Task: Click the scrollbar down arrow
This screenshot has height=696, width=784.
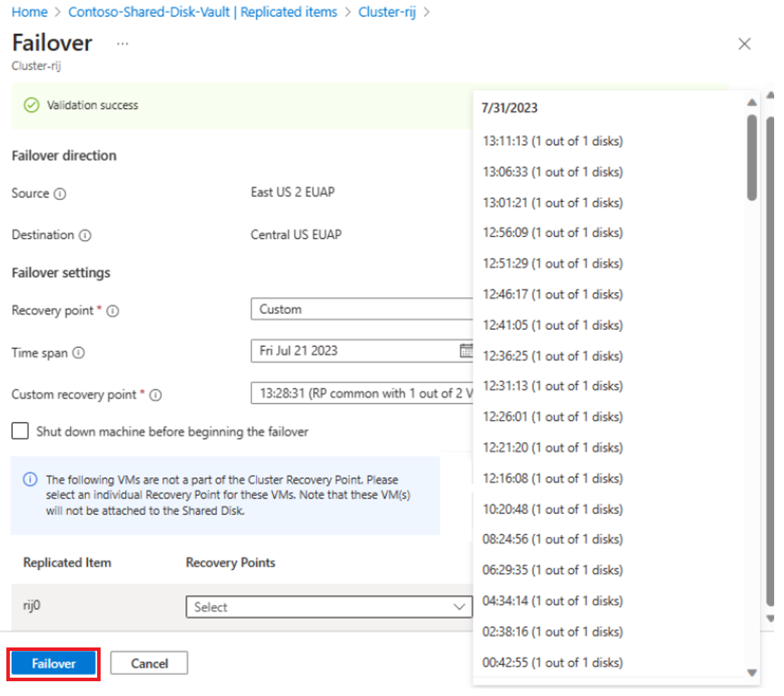Action: [753, 672]
